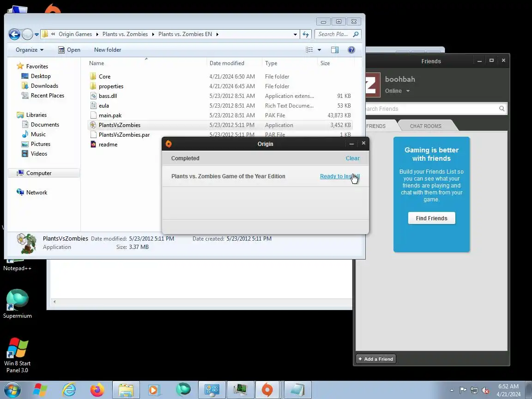This screenshot has width=532, height=399.
Task: Open File Explorer taskbar button
Action: tap(126, 390)
